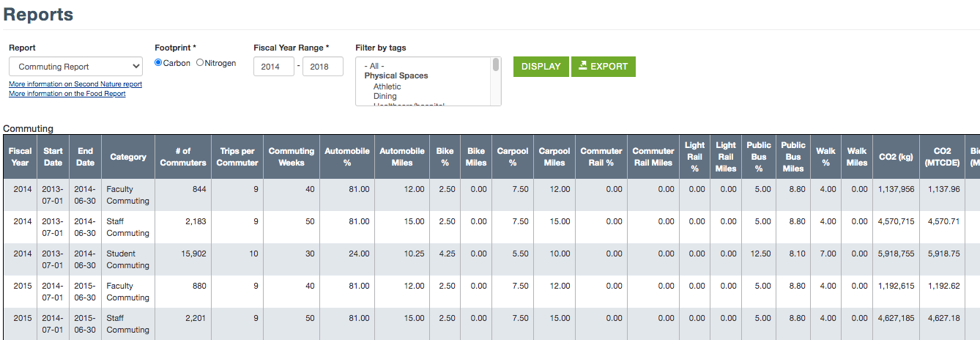Click the Public Bus % column header
The width and height of the screenshot is (980, 340).
point(759,157)
